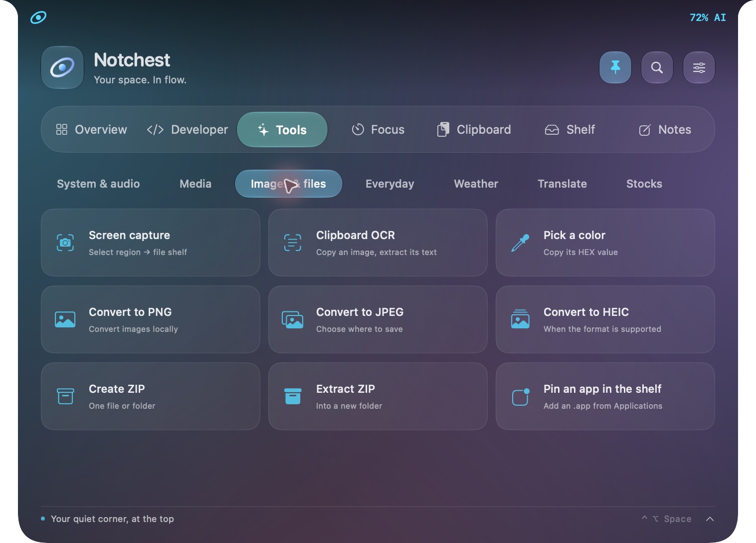
Task: Open the Developer tab
Action: pyautogui.click(x=187, y=130)
